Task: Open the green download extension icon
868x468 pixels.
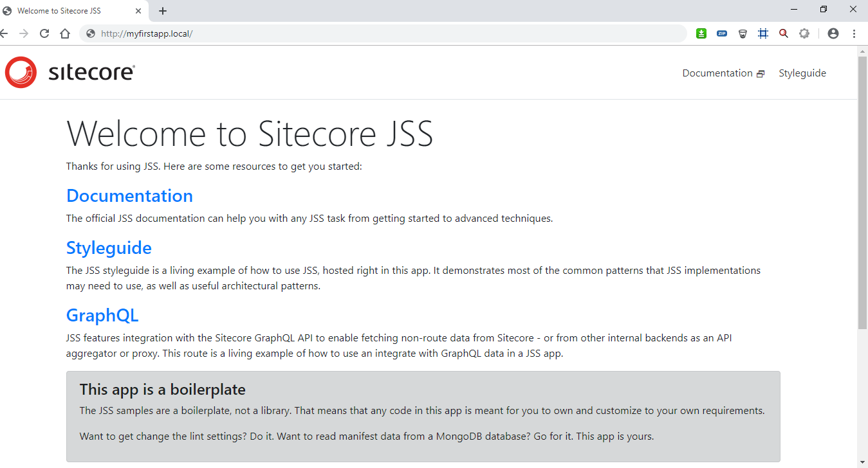Action: 701,33
